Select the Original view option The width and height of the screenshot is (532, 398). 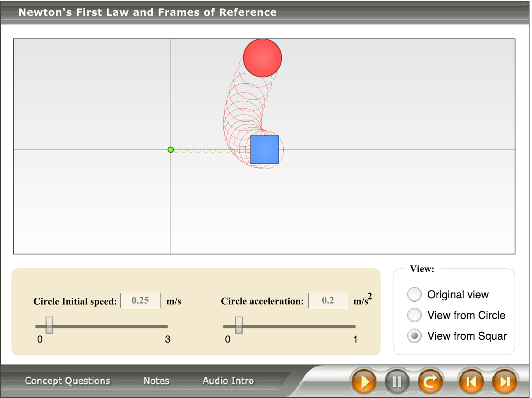tap(415, 295)
